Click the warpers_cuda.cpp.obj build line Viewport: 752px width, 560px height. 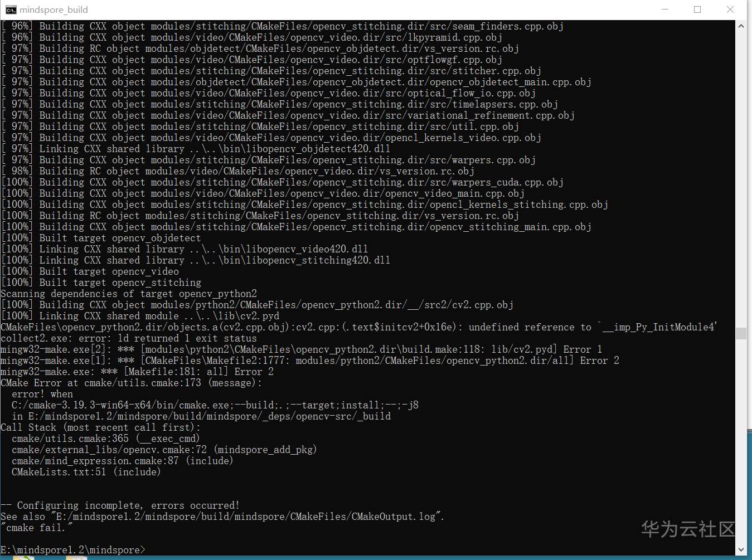point(282,182)
